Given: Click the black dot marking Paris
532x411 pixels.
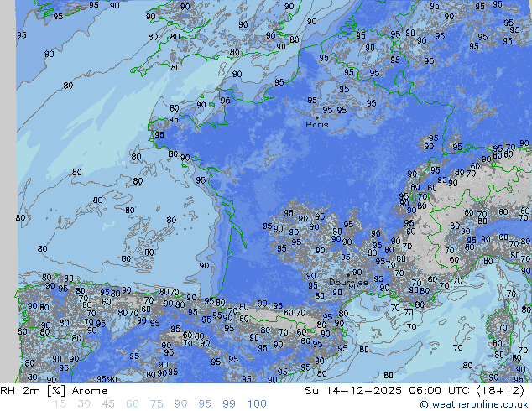Looking at the screenshot, I should [x=317, y=117].
